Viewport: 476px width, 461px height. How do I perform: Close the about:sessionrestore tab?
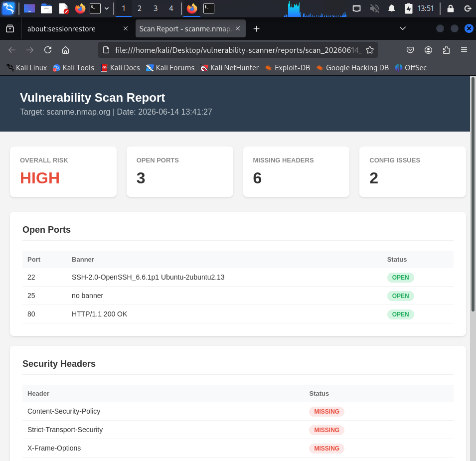[126, 28]
